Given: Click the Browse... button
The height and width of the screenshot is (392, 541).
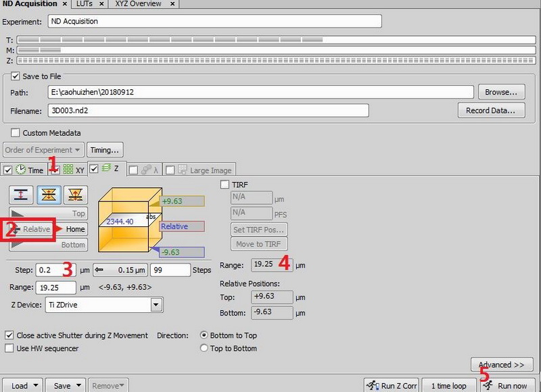Looking at the screenshot, I should (502, 92).
